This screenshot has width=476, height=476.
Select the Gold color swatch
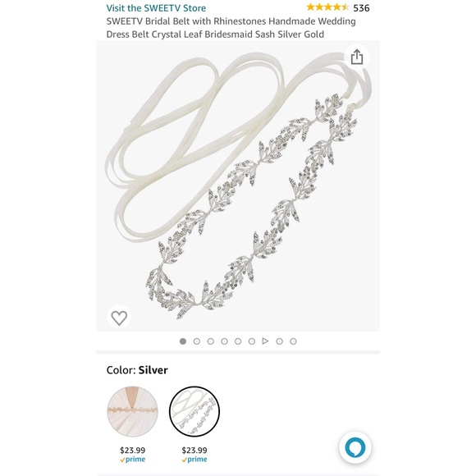click(x=133, y=411)
